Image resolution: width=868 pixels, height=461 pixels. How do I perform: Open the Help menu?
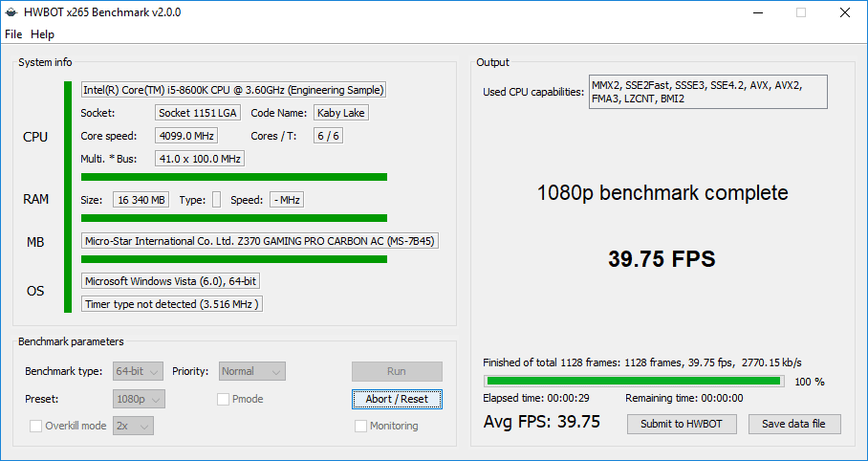coord(43,34)
